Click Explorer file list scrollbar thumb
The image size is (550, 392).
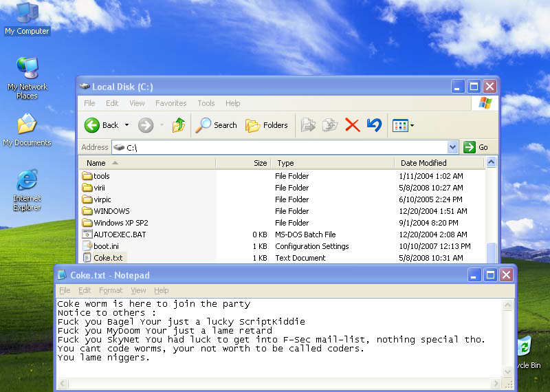[x=491, y=252]
